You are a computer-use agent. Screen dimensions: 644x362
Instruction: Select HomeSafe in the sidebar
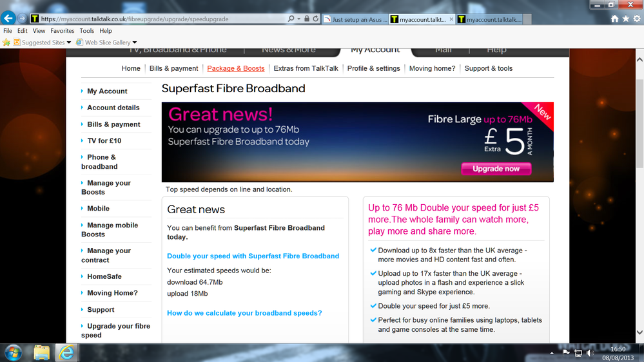(104, 276)
